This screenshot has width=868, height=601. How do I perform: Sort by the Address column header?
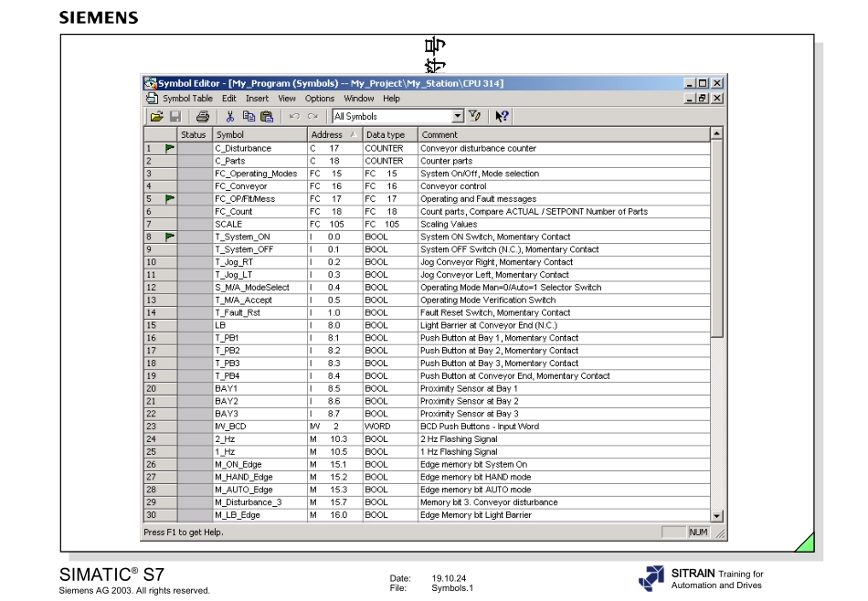pyautogui.click(x=334, y=134)
